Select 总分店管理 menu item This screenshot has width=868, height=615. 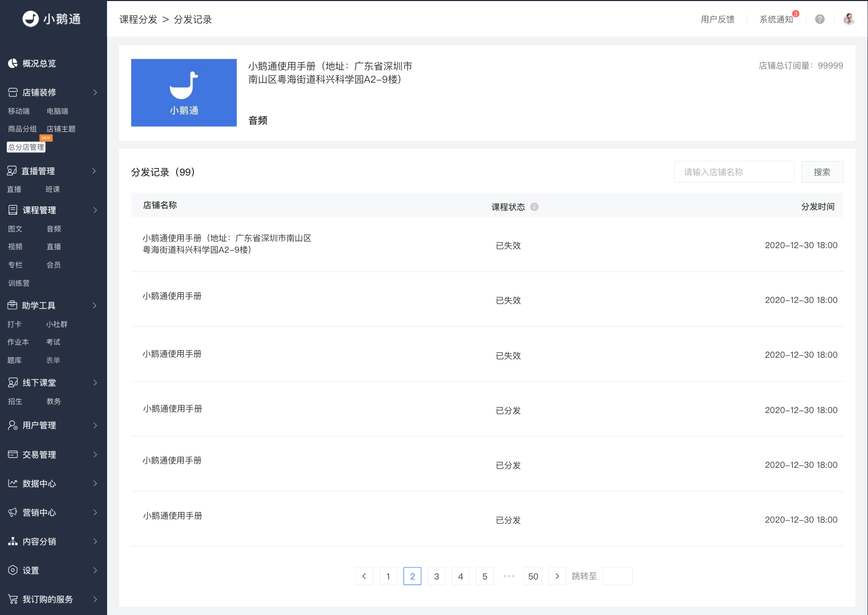pyautogui.click(x=26, y=147)
